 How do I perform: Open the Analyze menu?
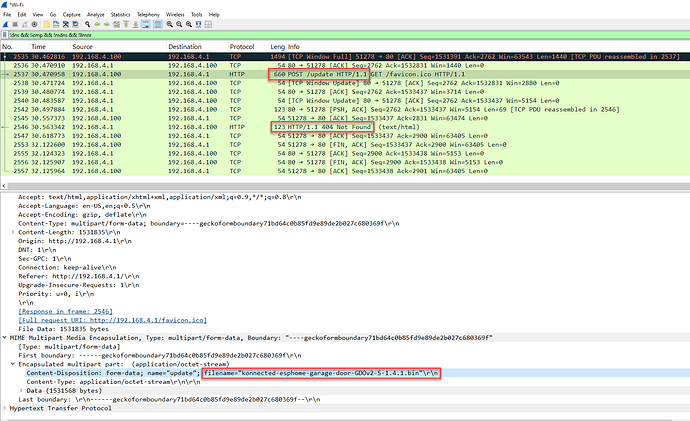click(98, 16)
